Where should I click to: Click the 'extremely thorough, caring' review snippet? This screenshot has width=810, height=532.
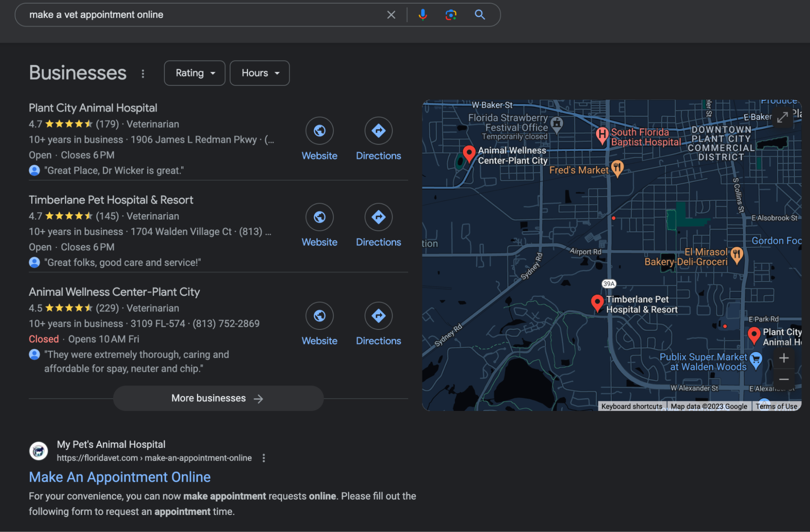click(137, 361)
